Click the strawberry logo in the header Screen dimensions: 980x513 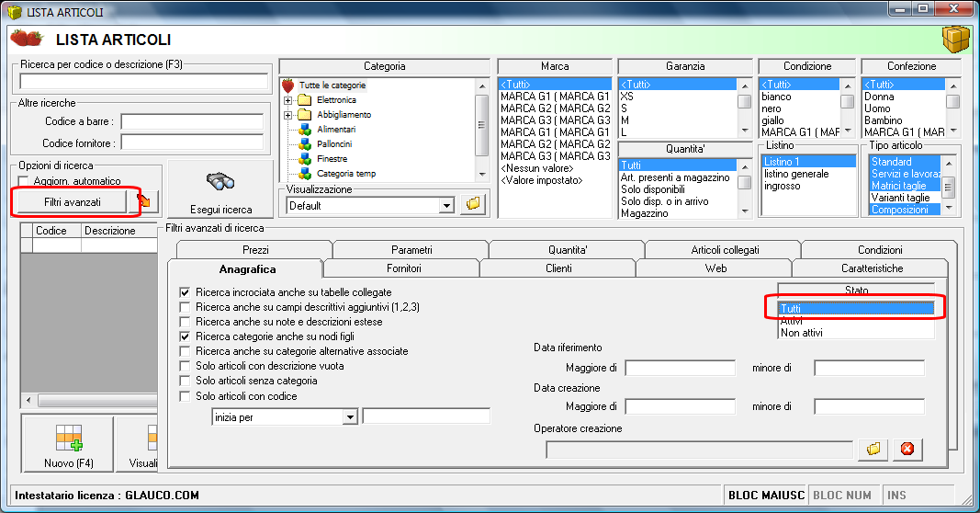pyautogui.click(x=27, y=39)
